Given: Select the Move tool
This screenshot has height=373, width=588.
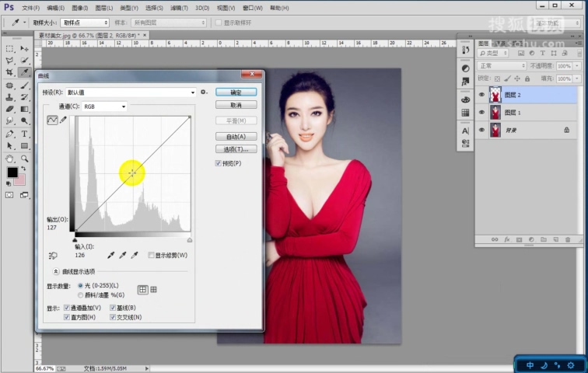Looking at the screenshot, I should (x=24, y=49).
